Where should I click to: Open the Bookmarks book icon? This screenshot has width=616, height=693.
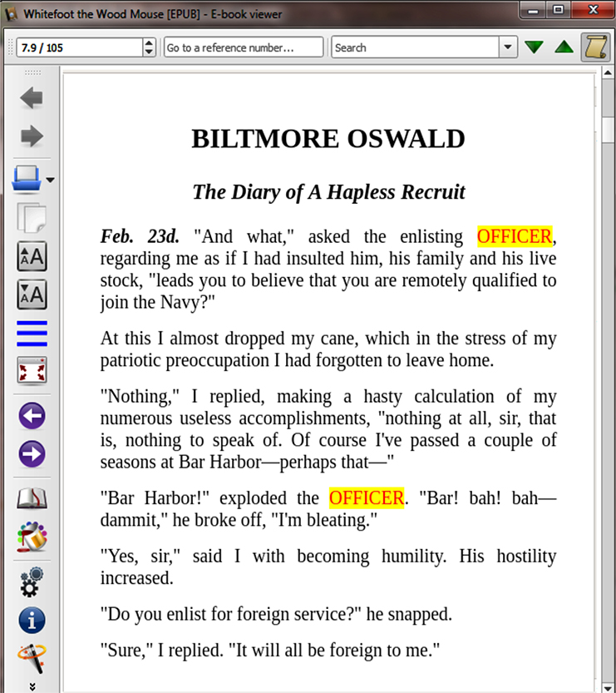pos(32,499)
